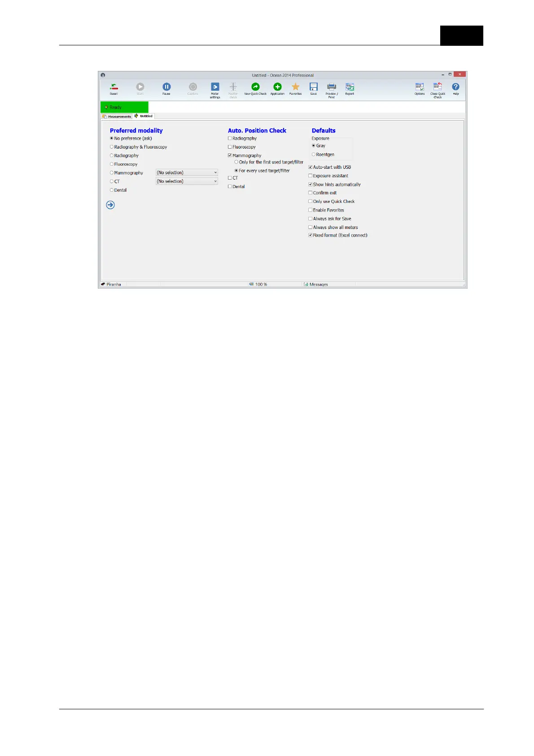Start a New Quick Check
This screenshot has width=534, height=756.
[255, 87]
